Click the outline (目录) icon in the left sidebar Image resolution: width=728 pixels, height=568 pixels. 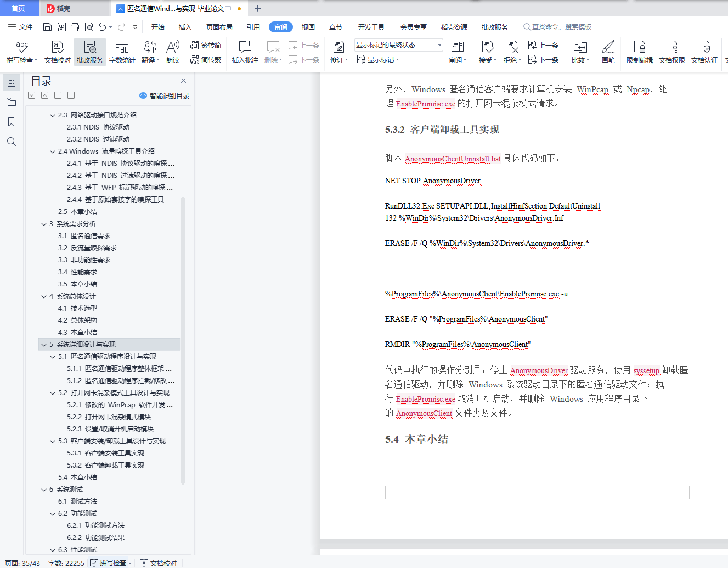(x=12, y=82)
